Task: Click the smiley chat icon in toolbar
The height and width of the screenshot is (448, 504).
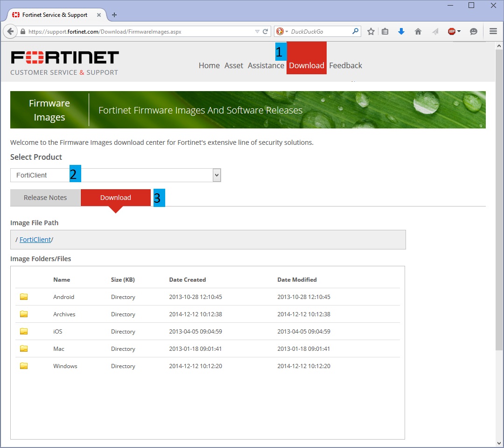Action: (474, 32)
